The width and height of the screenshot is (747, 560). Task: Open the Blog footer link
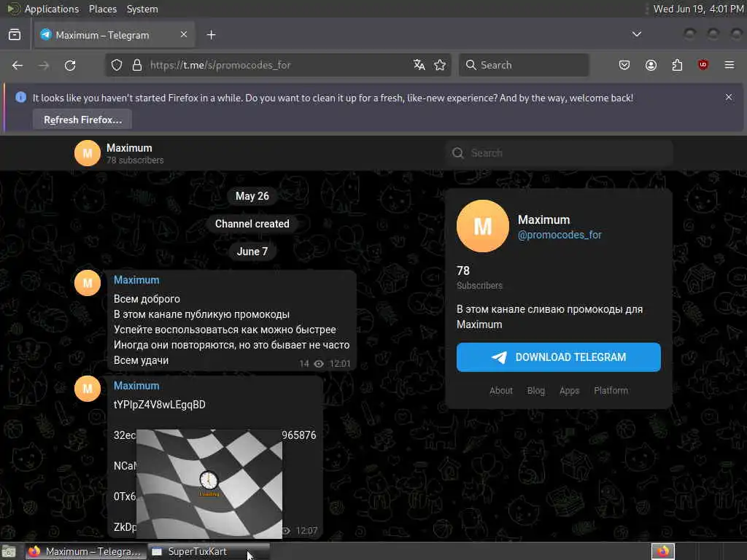point(536,391)
